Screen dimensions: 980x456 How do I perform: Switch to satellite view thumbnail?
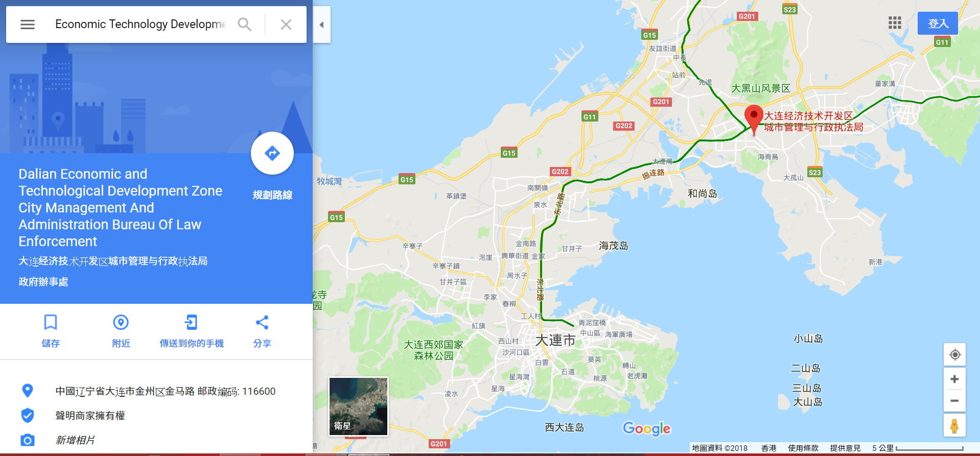[x=358, y=406]
